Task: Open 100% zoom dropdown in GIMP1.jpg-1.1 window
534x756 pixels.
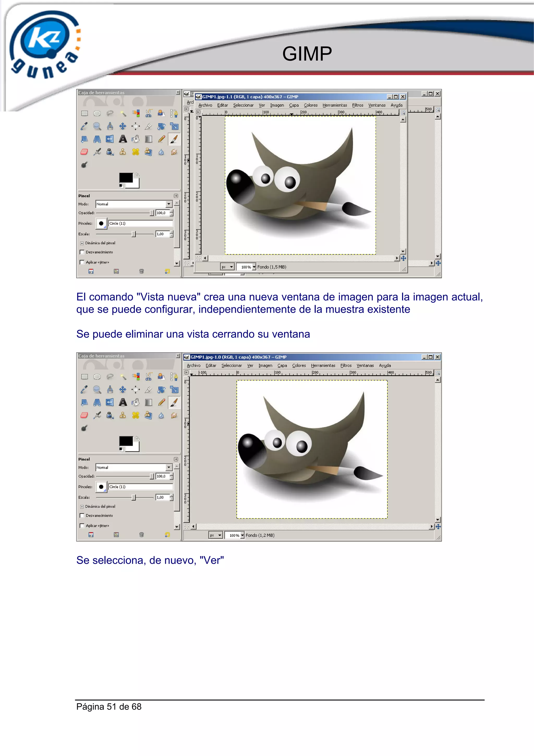Action: pyautogui.click(x=246, y=267)
